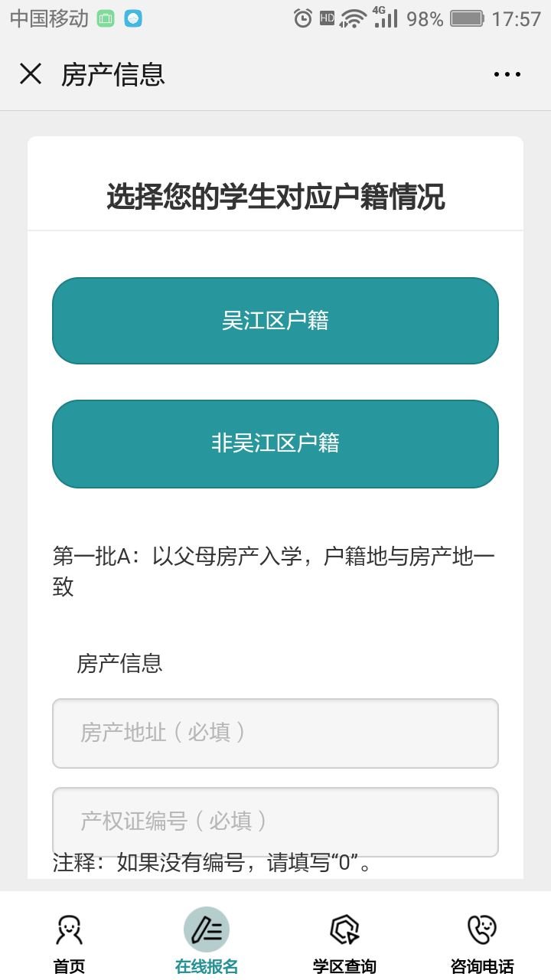
Task: Switch to the 首页 tab
Action: tap(69, 943)
